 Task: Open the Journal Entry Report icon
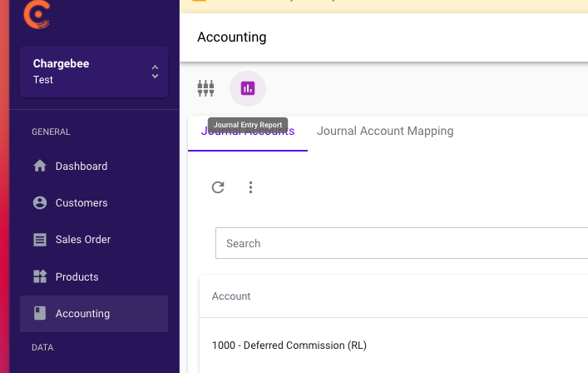tap(248, 88)
